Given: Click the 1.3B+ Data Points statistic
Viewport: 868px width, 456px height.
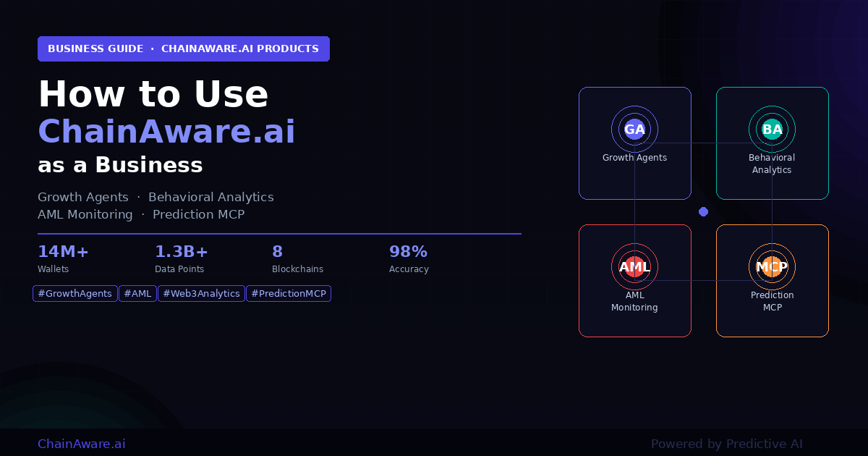Looking at the screenshot, I should (x=181, y=259).
